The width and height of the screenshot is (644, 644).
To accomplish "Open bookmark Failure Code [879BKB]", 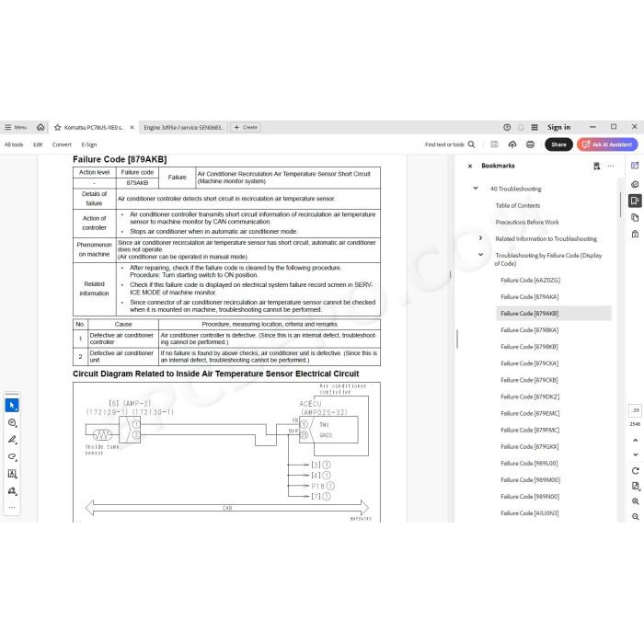I will (529, 347).
